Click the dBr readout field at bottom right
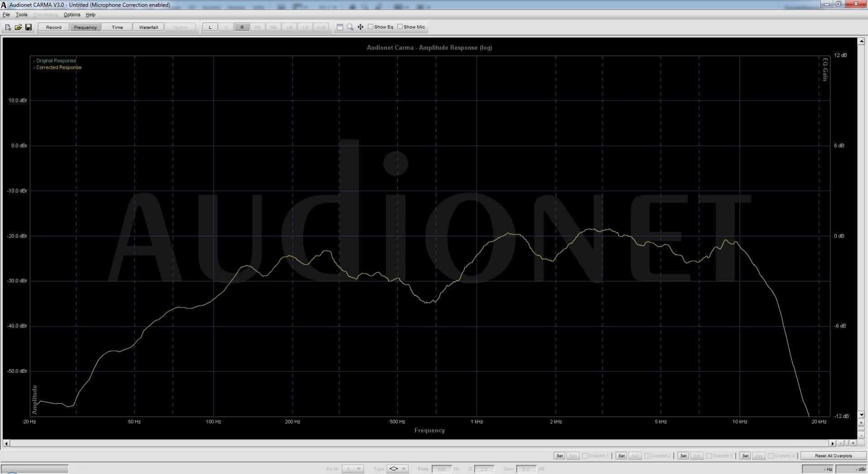 (x=851, y=469)
